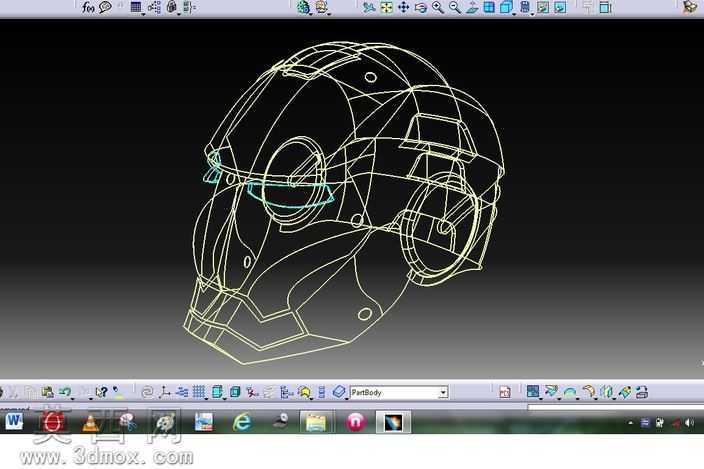This screenshot has height=469, width=704.
Task: Expand the grid support options arrow
Action: coord(206,398)
